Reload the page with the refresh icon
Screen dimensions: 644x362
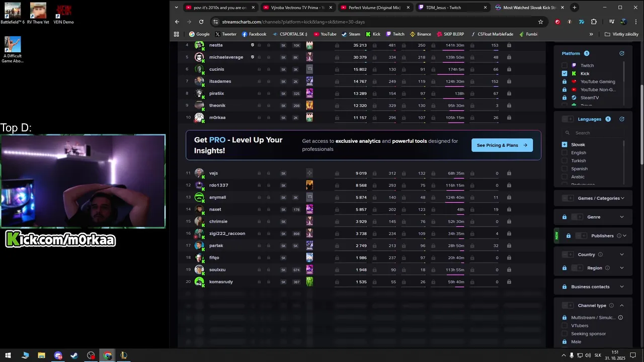point(201,22)
